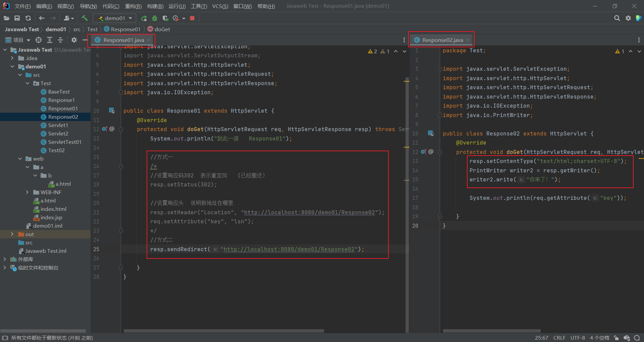Toggle fold on Response01 doGet method
This screenshot has width=644, height=342.
pyautogui.click(x=121, y=129)
